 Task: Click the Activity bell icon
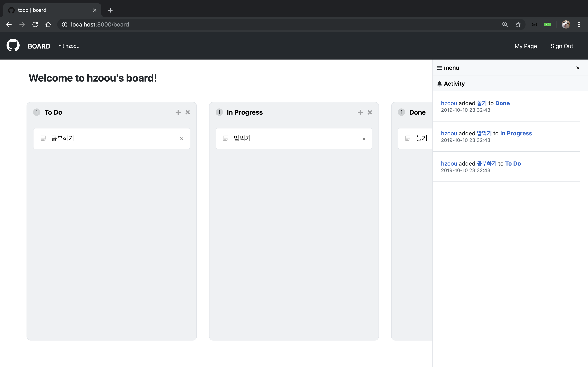click(x=439, y=84)
